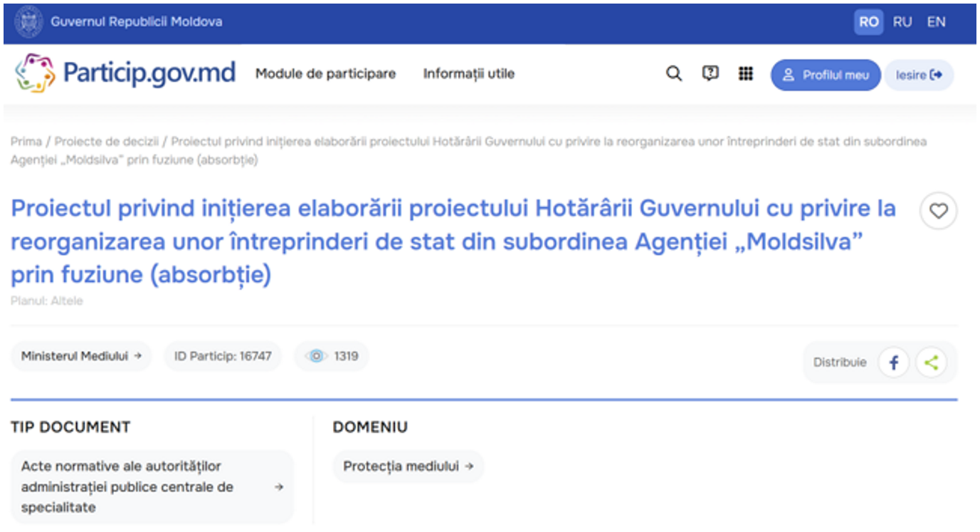The image size is (980, 532).
Task: Click the green share icon
Action: click(932, 363)
